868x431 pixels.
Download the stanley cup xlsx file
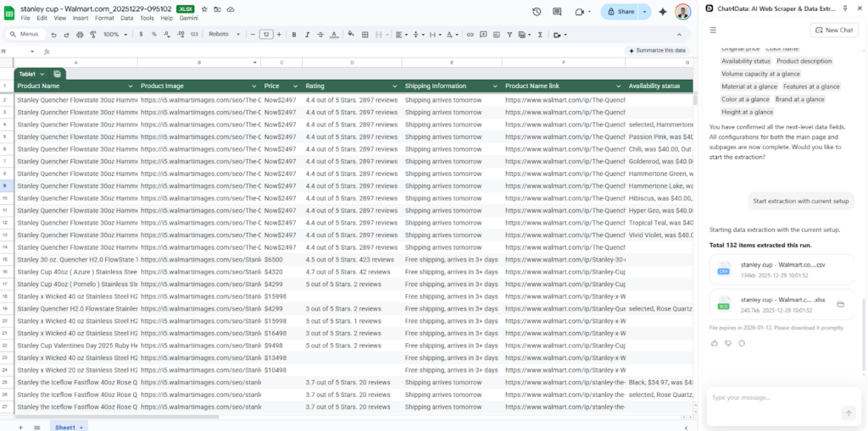pyautogui.click(x=782, y=304)
